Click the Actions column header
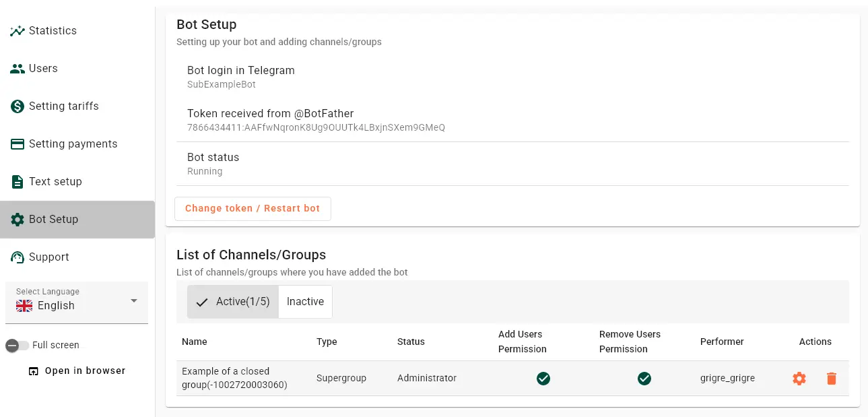868x417 pixels. pos(815,342)
